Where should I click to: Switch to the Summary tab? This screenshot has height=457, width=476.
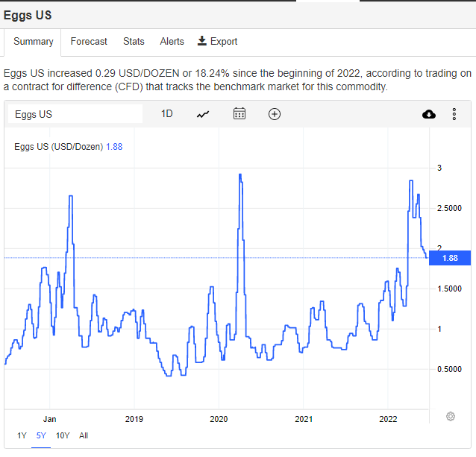(34, 42)
